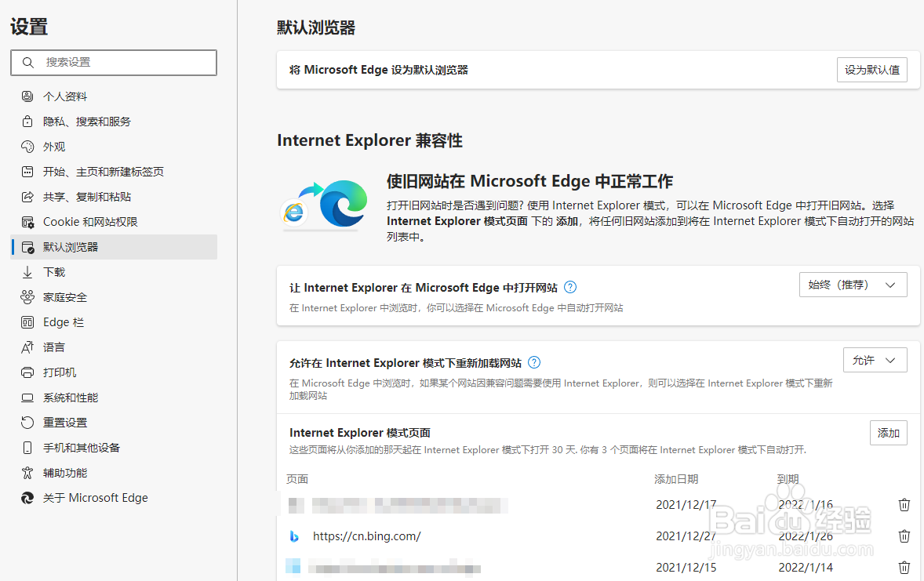Click the search magnifier icon in settings
This screenshot has width=924, height=581.
pyautogui.click(x=27, y=63)
